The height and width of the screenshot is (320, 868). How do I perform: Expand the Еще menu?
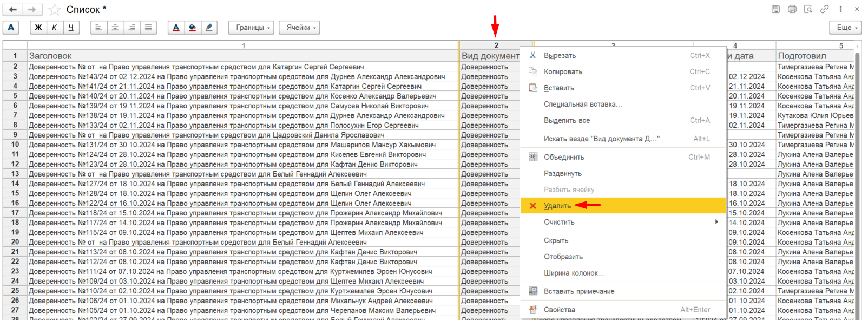point(845,27)
